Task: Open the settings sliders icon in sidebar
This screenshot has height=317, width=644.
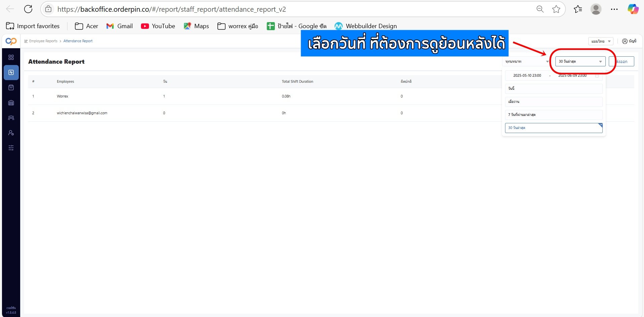Action: point(11,148)
